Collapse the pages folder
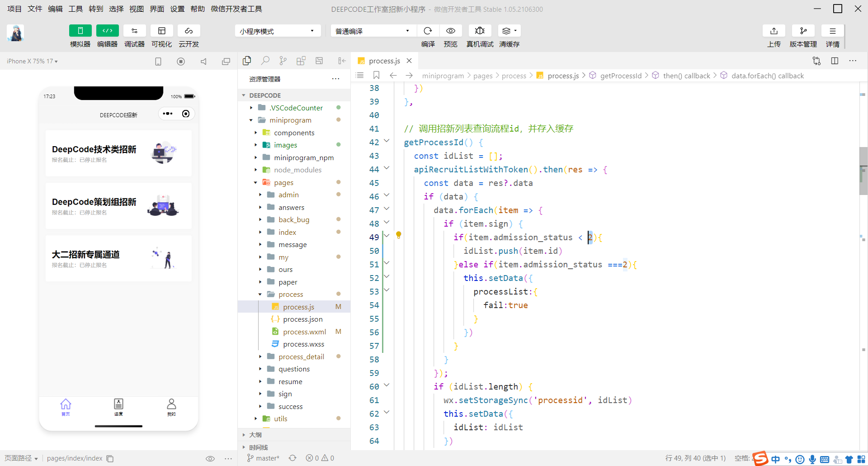 coord(294,182)
